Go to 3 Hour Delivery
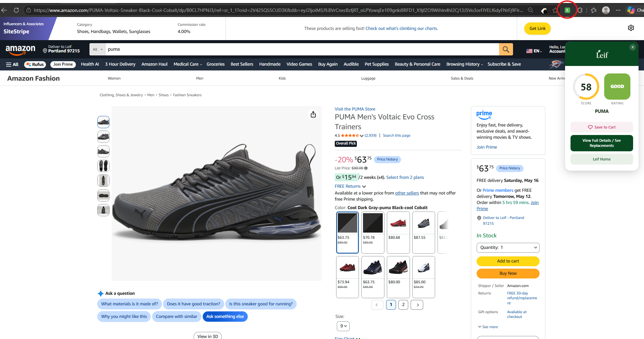The width and height of the screenshot is (644, 339). [x=120, y=64]
